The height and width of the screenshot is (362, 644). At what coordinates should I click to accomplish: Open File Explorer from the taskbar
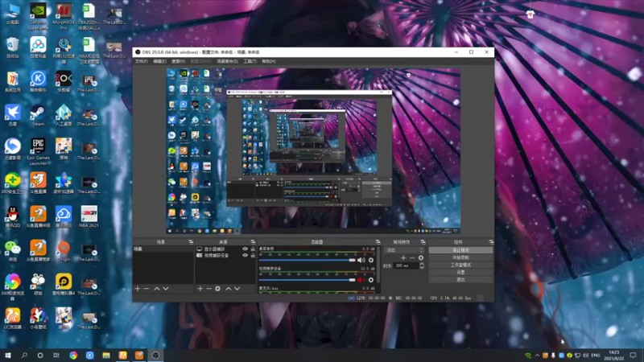106,355
